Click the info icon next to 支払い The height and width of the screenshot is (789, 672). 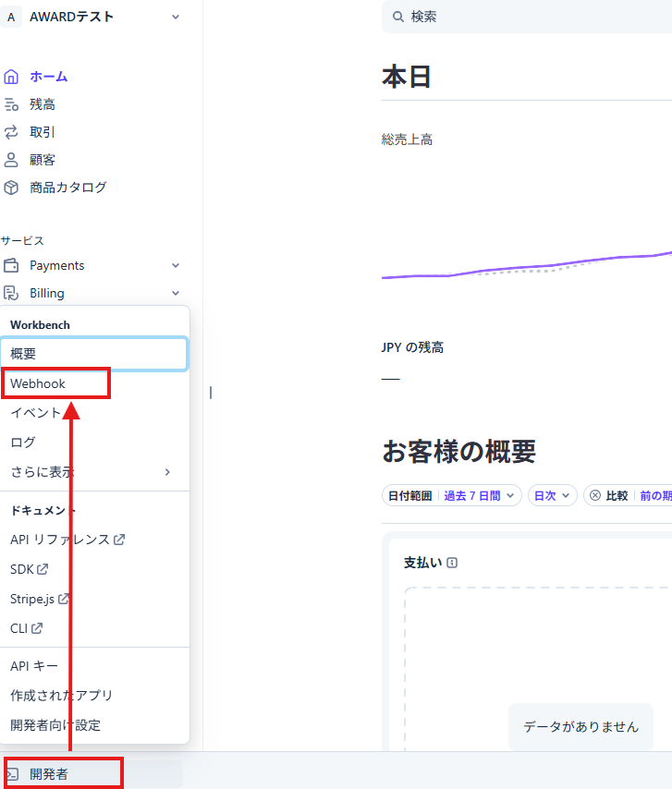point(452,563)
